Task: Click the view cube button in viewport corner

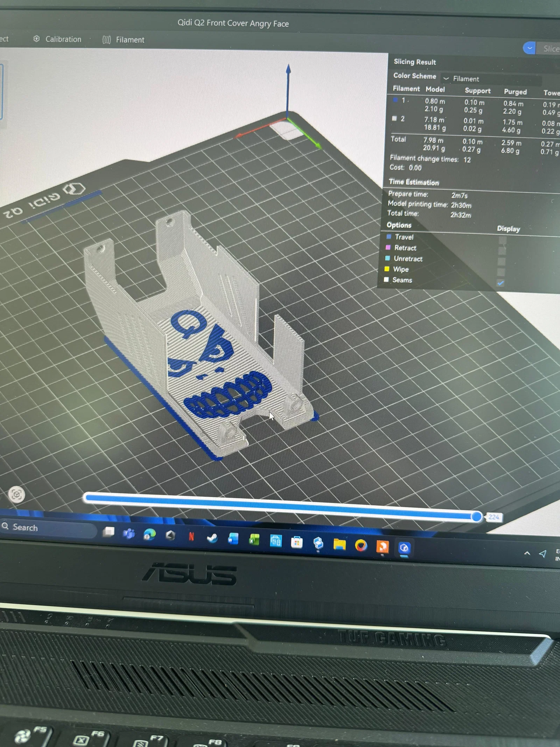Action: (x=16, y=494)
